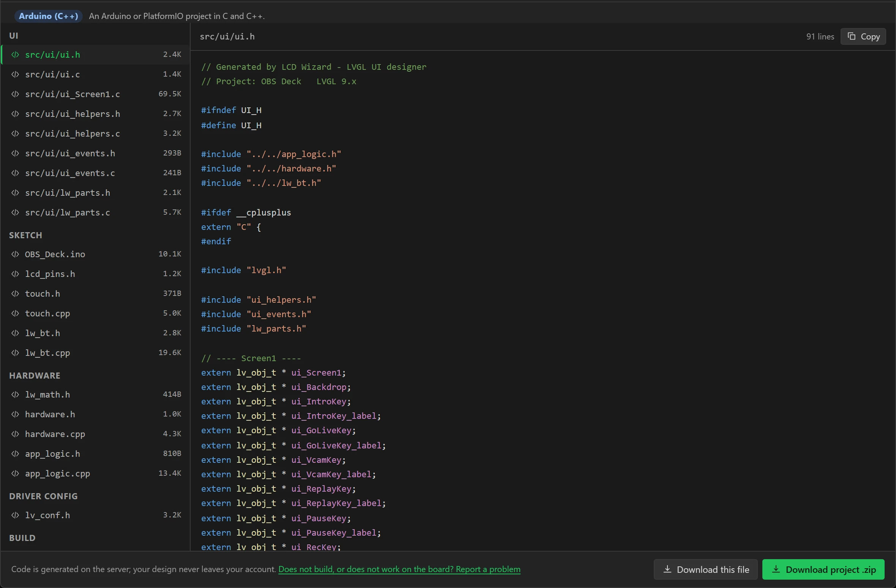The width and height of the screenshot is (896, 588).
Task: Click the code icon beside lw_math.h
Action: pyautogui.click(x=15, y=395)
